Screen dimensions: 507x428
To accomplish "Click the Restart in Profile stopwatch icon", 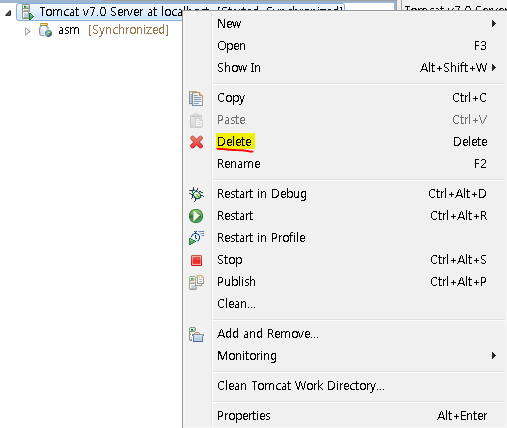I will pos(196,238).
